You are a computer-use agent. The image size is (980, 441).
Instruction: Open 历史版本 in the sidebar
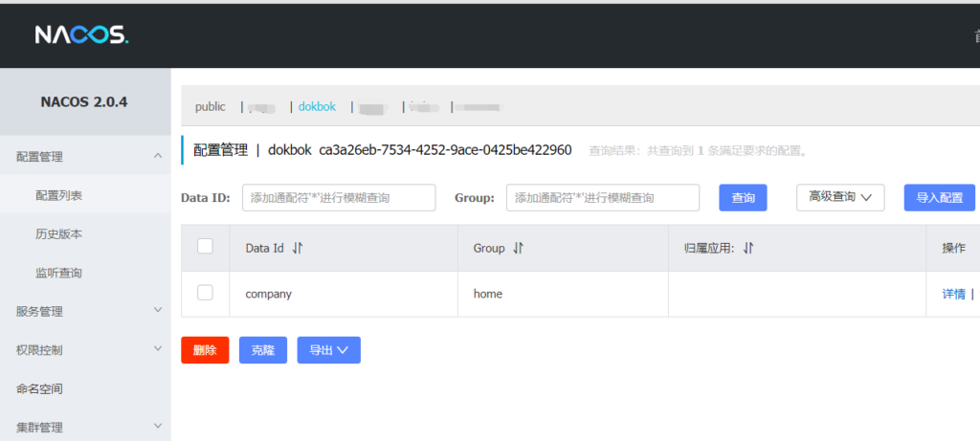coord(58,234)
